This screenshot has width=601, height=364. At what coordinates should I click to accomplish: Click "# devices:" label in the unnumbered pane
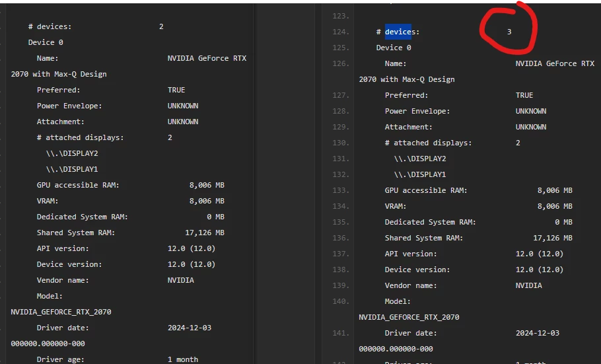pyautogui.click(x=50, y=26)
